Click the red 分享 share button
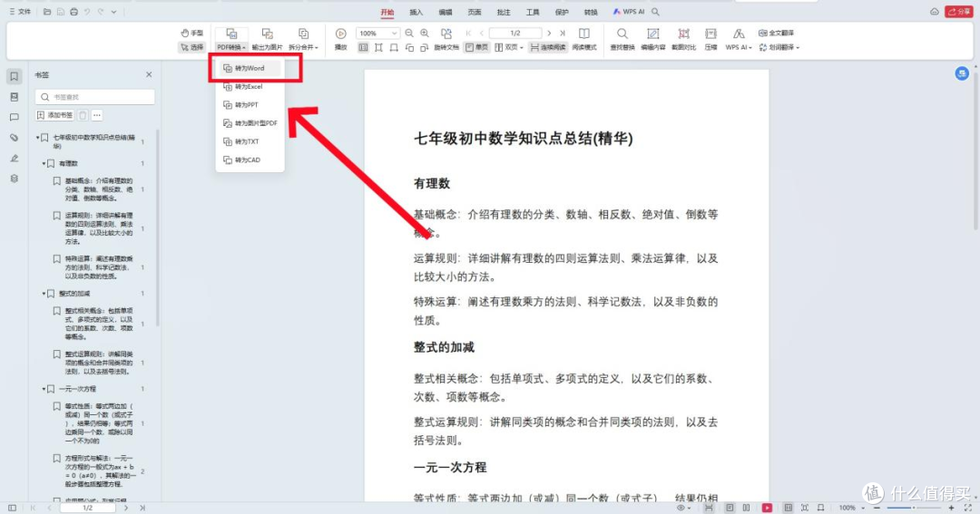Screen dimensions: 980x514 click(959, 12)
